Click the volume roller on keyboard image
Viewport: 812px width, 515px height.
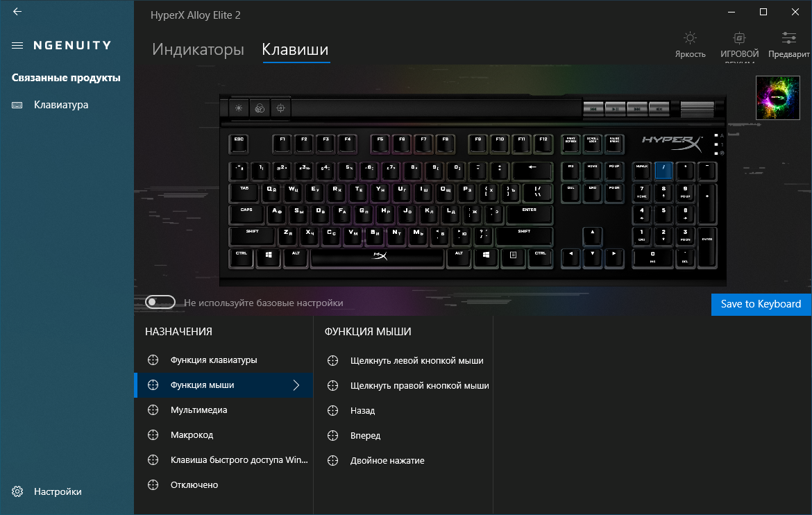pyautogui.click(x=697, y=109)
